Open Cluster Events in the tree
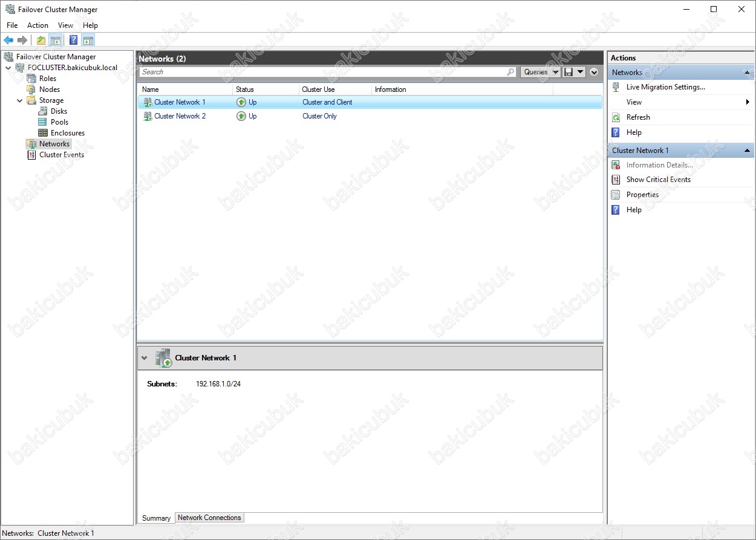 coord(62,155)
